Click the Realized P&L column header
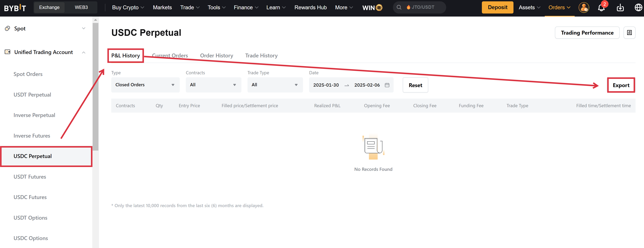The height and width of the screenshot is (248, 644). pos(327,106)
